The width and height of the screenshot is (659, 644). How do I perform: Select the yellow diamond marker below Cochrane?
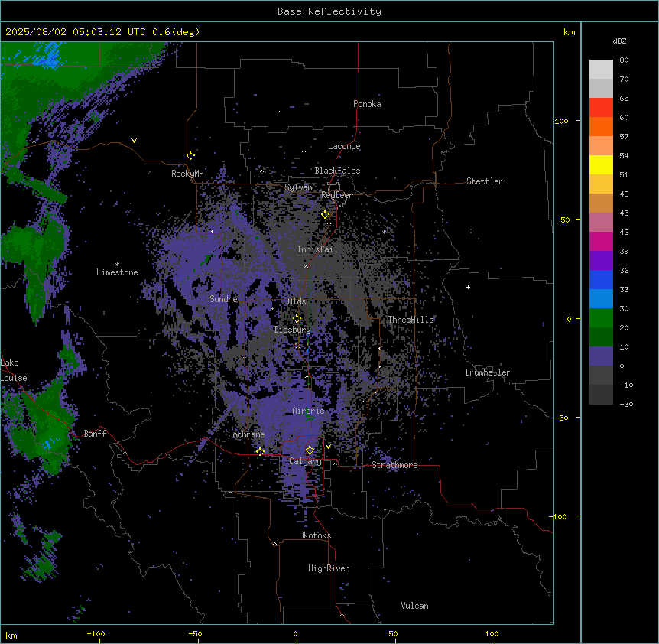(260, 451)
